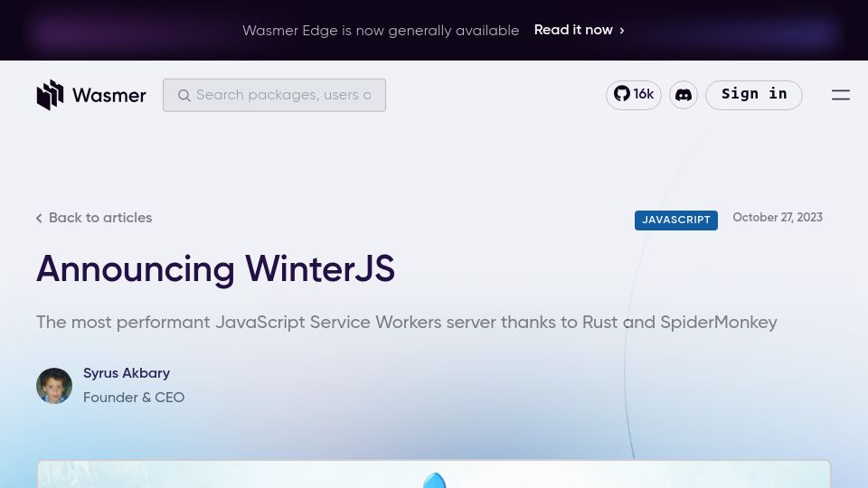
Task: Open the Discord community icon
Action: pyautogui.click(x=684, y=95)
